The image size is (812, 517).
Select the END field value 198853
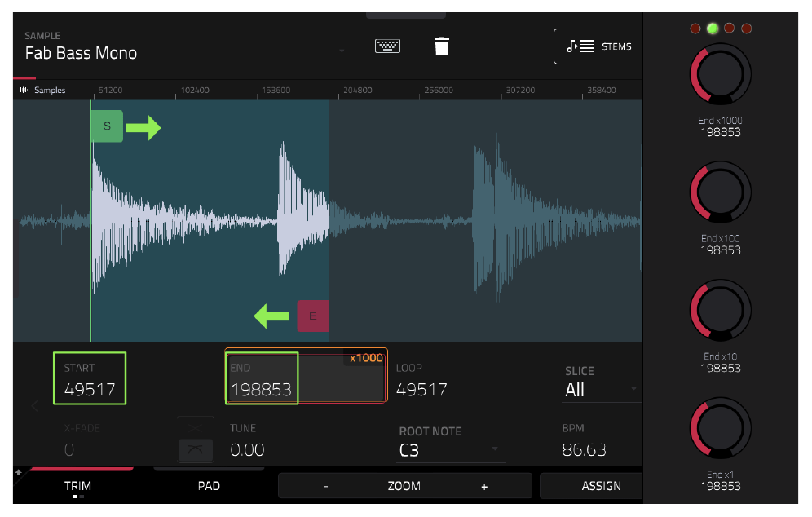click(262, 390)
